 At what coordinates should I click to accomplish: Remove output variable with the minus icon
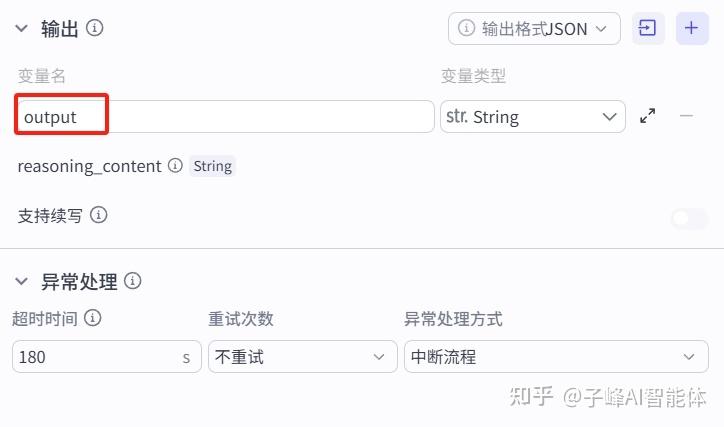point(686,116)
